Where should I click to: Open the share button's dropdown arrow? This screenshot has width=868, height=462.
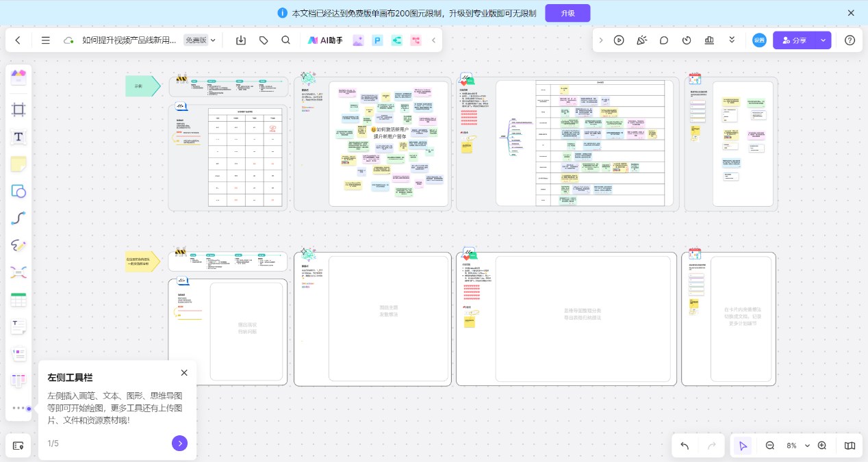pyautogui.click(x=823, y=40)
